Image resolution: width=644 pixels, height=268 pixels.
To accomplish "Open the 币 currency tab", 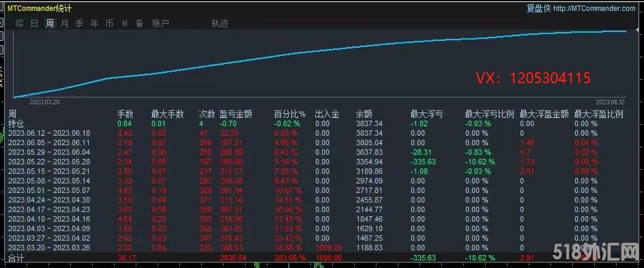I will pos(109,23).
